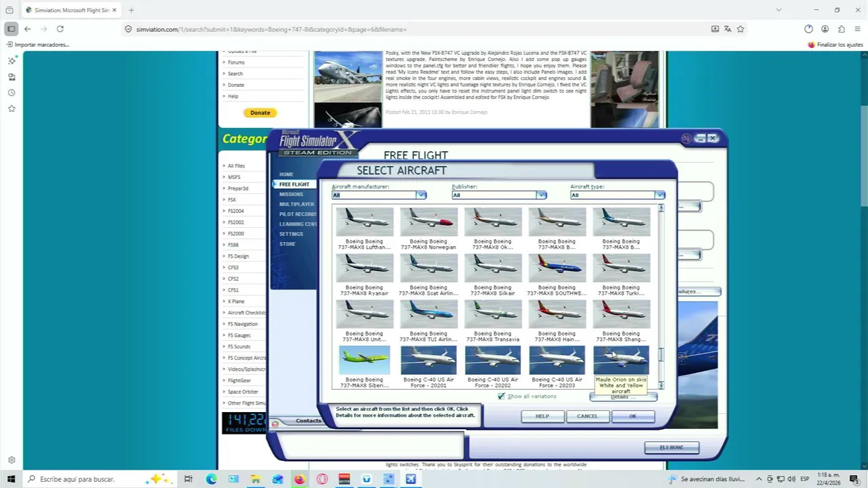This screenshot has height=488, width=868.
Task: Open the Multiplayer section
Action: [x=296, y=204]
